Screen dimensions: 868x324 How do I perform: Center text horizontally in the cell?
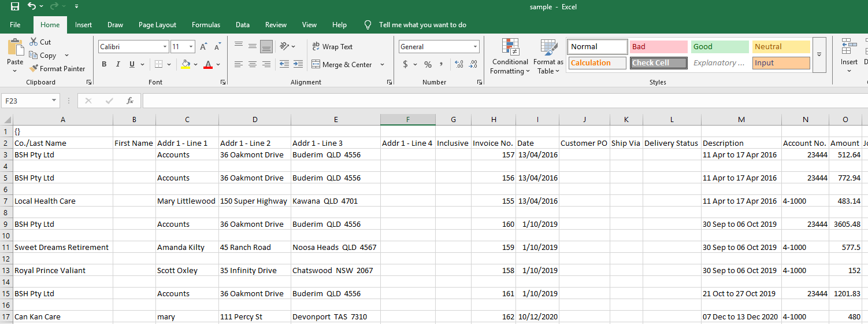[253, 64]
